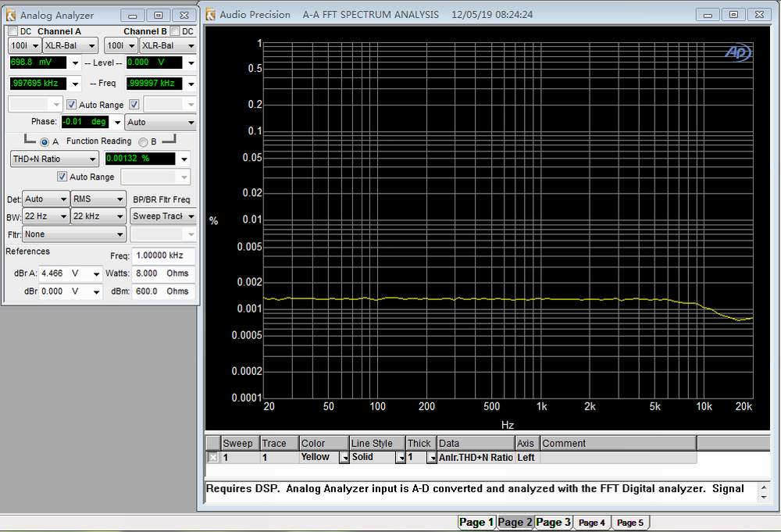Uncheck Auto Range under THD+N Ratio
781x532 pixels.
coord(62,177)
